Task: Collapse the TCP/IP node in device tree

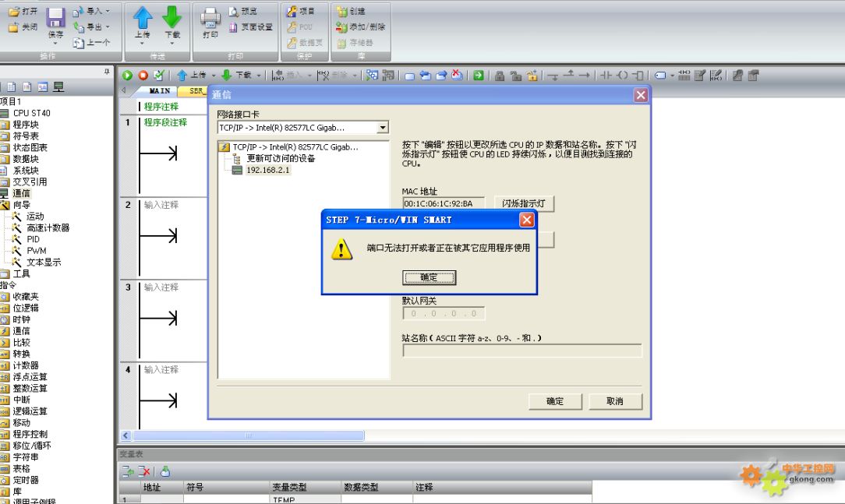Action: click(225, 147)
